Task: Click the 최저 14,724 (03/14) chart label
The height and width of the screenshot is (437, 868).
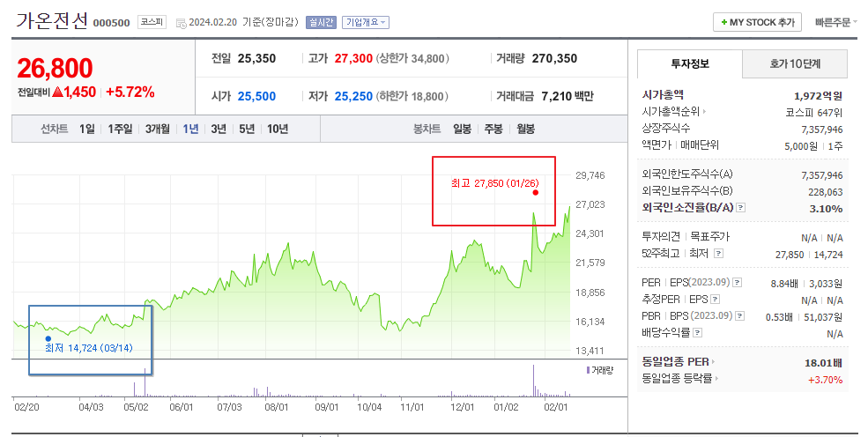Action: tap(89, 348)
